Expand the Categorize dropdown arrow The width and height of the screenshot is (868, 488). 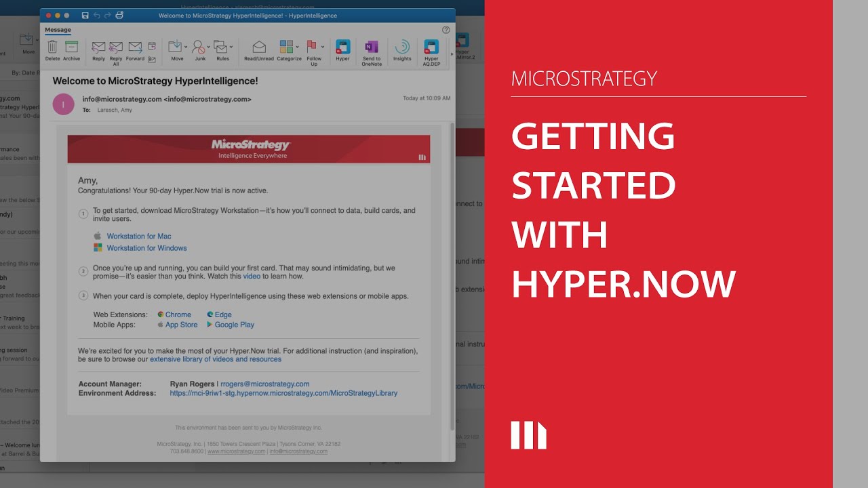point(297,47)
